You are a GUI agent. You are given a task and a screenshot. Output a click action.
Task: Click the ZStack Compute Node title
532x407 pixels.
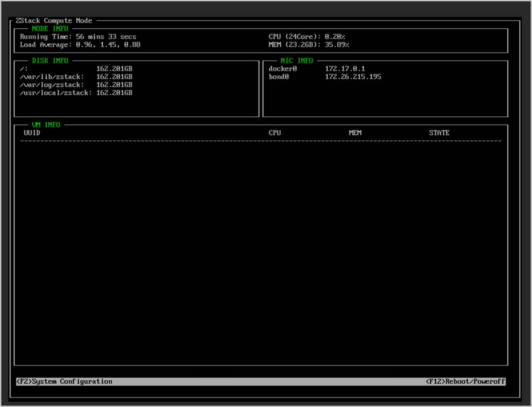(x=54, y=20)
